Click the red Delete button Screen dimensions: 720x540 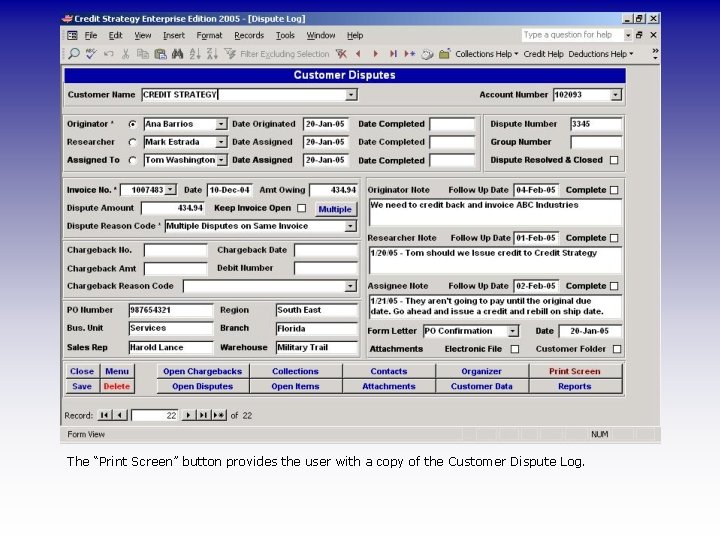click(x=117, y=386)
